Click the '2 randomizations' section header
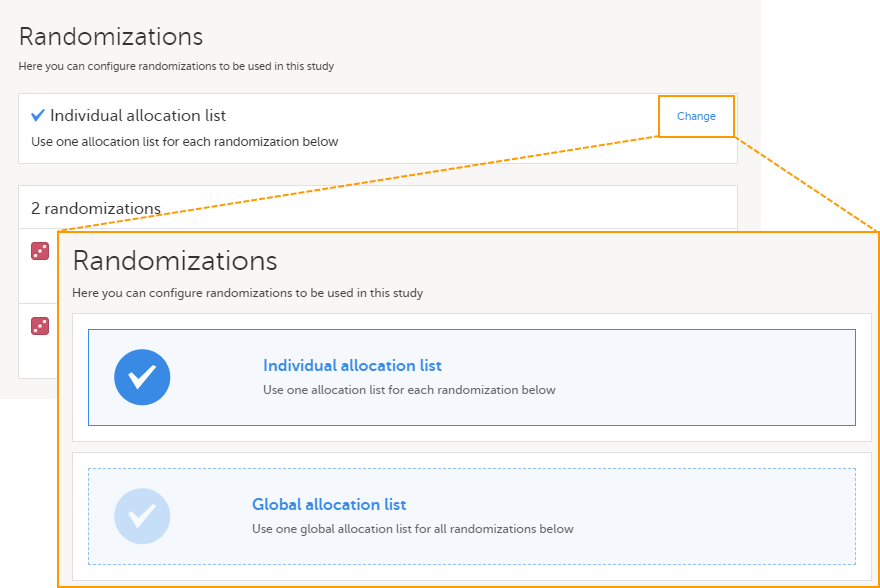This screenshot has width=880, height=588. point(96,208)
